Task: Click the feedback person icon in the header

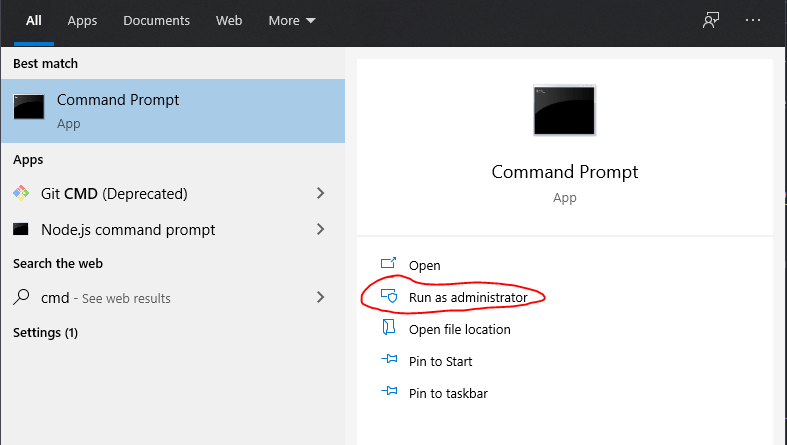Action: point(711,20)
